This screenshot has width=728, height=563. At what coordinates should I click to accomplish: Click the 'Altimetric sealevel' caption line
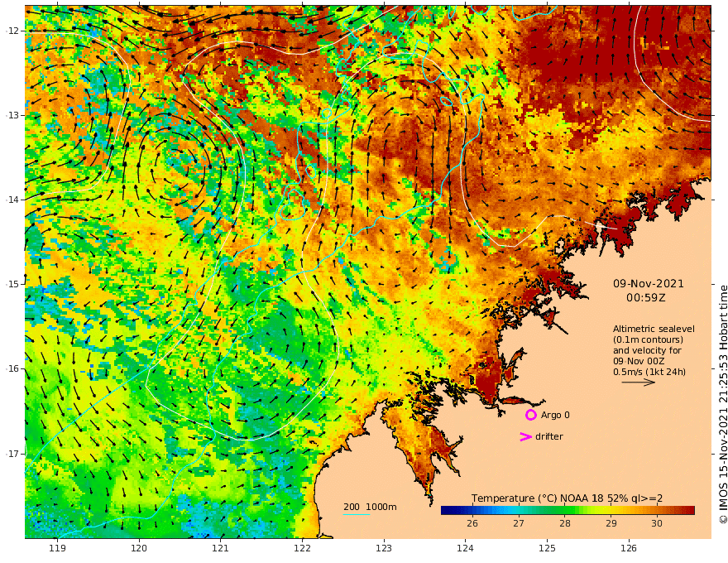[x=654, y=329]
